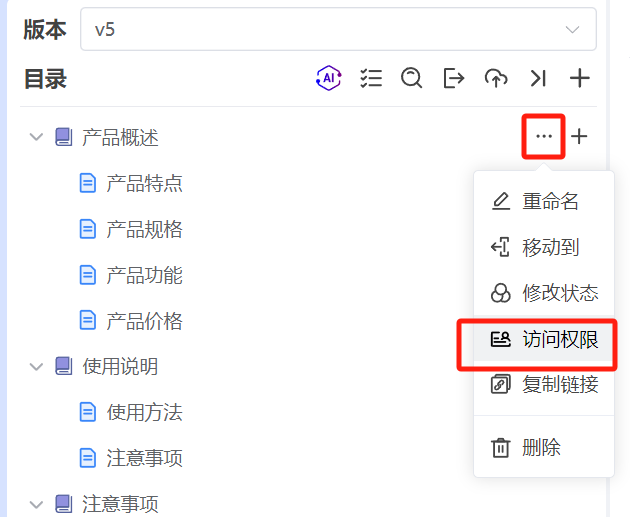This screenshot has height=517, width=630.
Task: Open the catalog search icon
Action: pyautogui.click(x=412, y=78)
